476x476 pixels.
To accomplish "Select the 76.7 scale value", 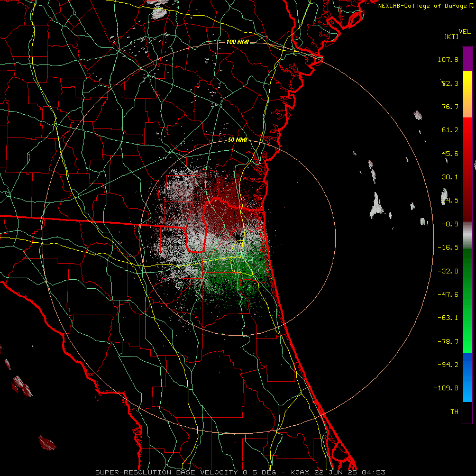I will click(450, 106).
